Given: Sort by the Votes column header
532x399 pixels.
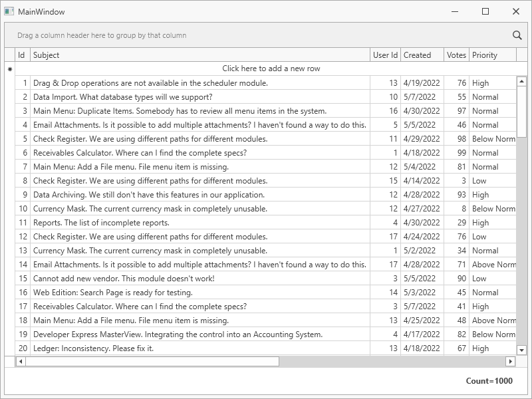Looking at the screenshot, I should 457,55.
